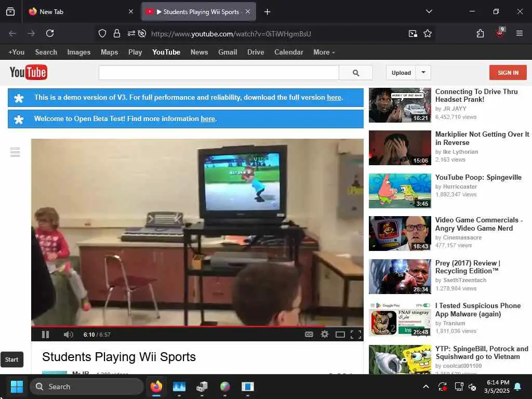
Task: Click the site padlock security icon
Action: point(117,33)
